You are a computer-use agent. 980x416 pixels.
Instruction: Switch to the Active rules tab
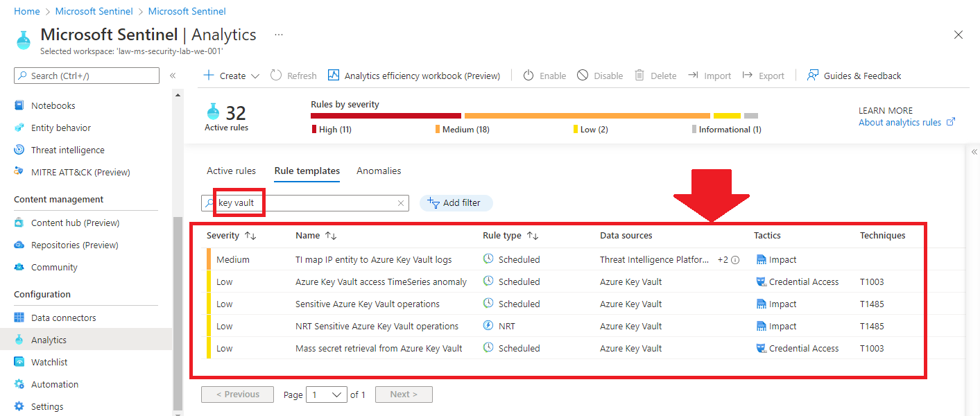click(231, 171)
